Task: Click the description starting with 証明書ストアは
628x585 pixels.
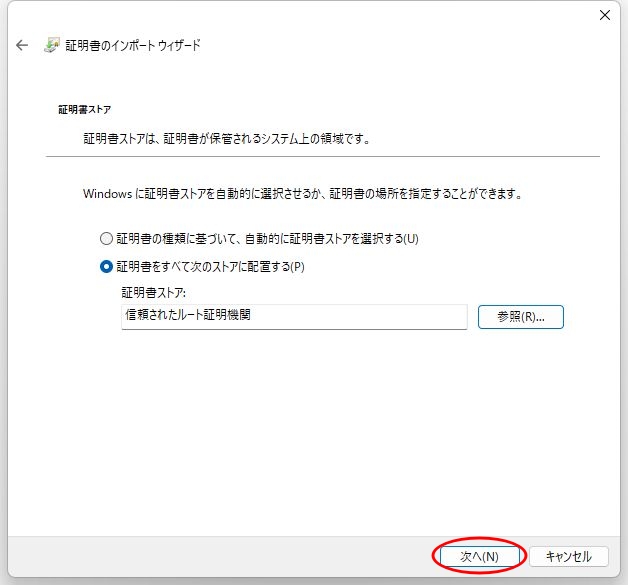Action: coord(227,139)
